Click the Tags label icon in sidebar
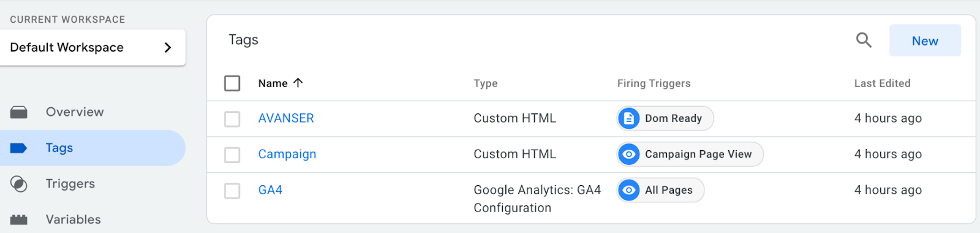 tap(19, 148)
